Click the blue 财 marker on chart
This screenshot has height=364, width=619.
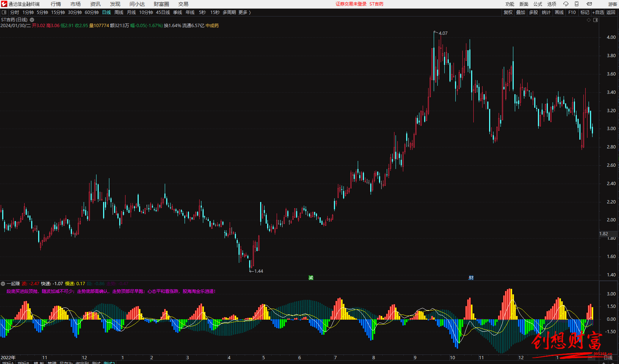[471, 278]
